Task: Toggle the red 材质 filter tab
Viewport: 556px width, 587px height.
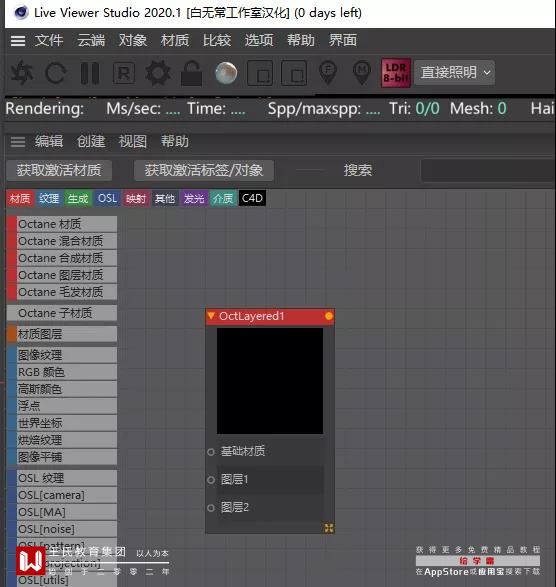Action: click(x=20, y=198)
